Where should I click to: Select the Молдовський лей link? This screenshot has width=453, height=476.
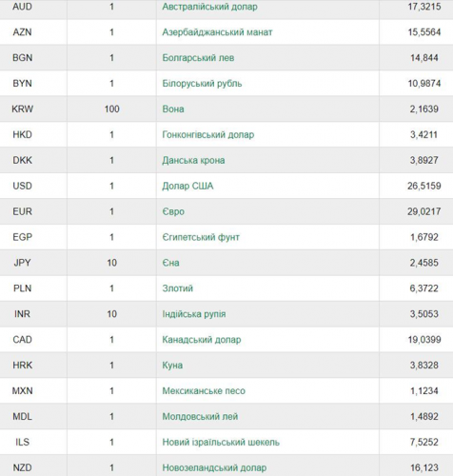pos(200,417)
